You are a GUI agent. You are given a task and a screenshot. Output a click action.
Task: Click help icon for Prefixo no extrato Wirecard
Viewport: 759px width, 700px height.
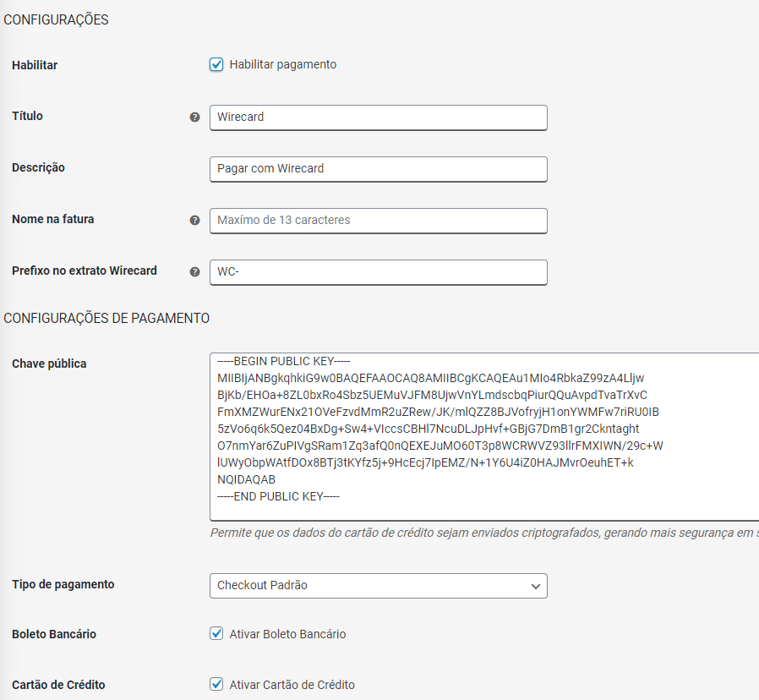coord(194,271)
